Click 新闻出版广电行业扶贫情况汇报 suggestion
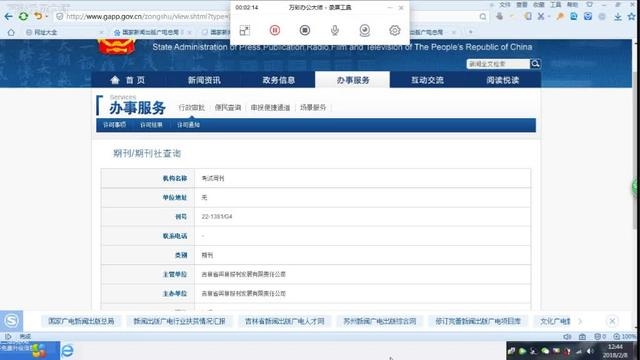 (179, 321)
